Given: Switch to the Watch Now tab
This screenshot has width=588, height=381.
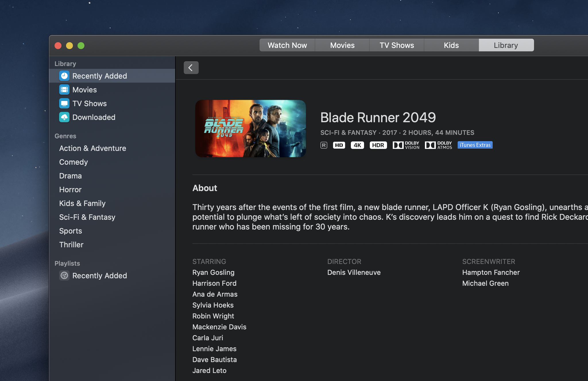Looking at the screenshot, I should pos(287,45).
